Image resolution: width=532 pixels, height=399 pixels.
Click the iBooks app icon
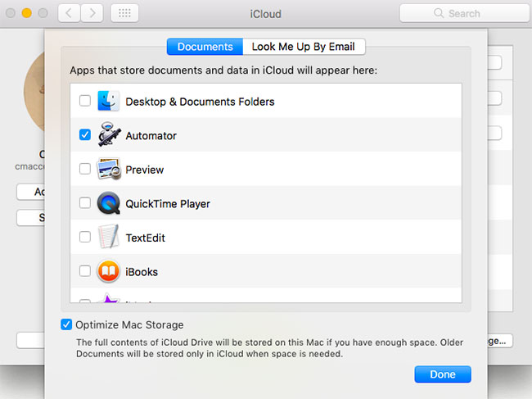[x=109, y=271]
